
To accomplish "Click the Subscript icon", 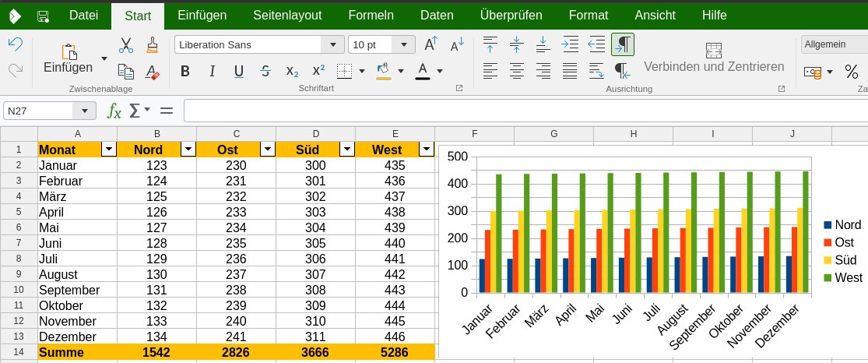I will pyautogui.click(x=292, y=72).
